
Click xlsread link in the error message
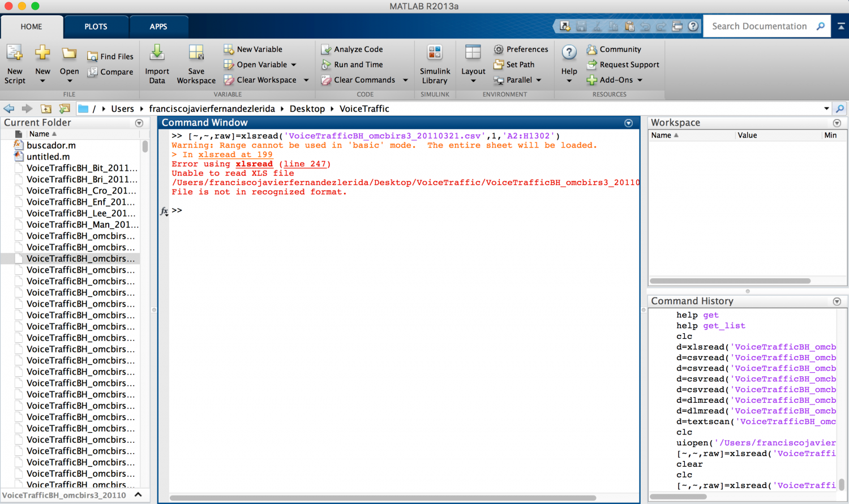(x=254, y=164)
